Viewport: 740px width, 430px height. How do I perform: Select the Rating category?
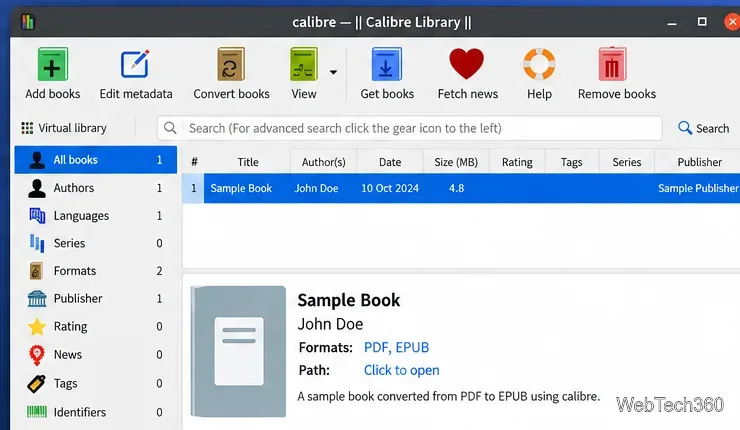pos(96,327)
